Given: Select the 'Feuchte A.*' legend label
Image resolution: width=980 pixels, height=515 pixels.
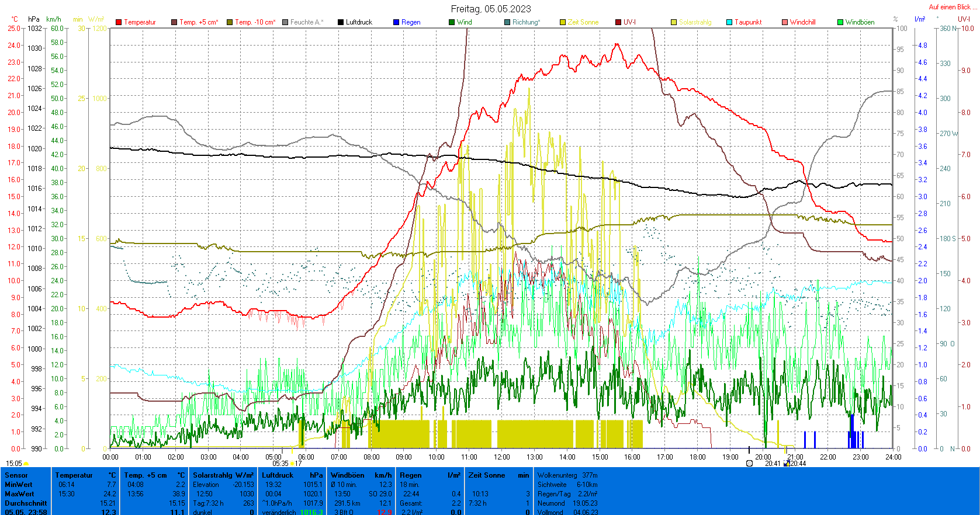Looking at the screenshot, I should 306,22.
